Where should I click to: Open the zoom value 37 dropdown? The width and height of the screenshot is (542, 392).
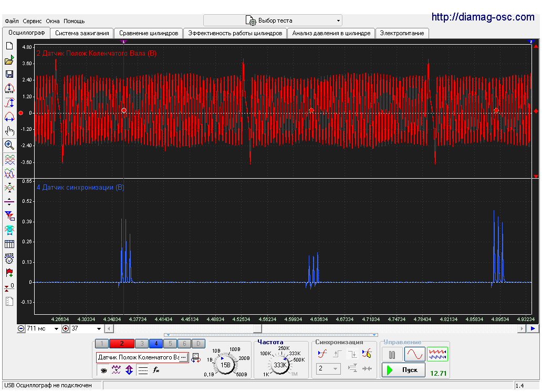point(99,329)
